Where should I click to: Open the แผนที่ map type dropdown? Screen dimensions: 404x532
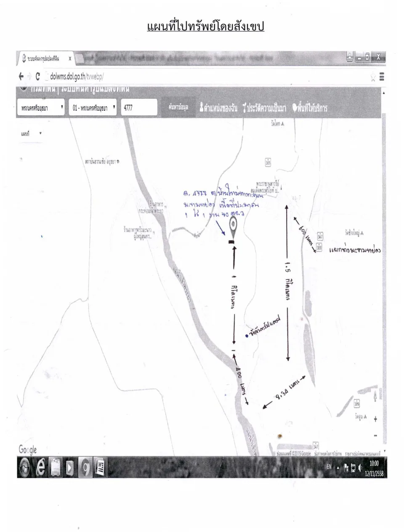point(31,133)
